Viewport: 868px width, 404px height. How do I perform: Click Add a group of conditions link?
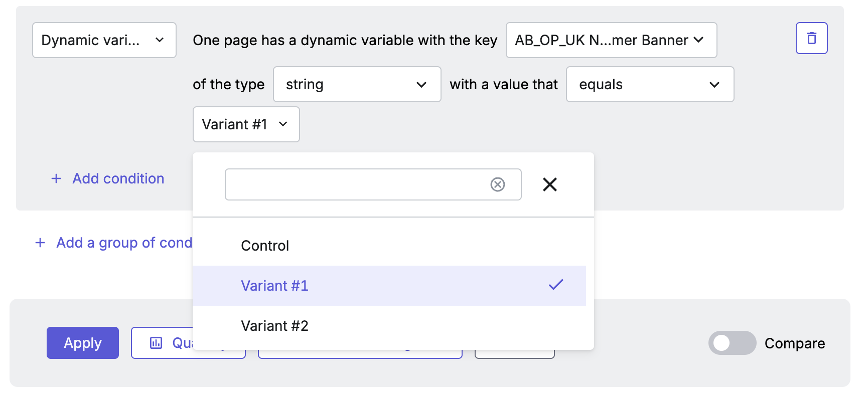(124, 243)
